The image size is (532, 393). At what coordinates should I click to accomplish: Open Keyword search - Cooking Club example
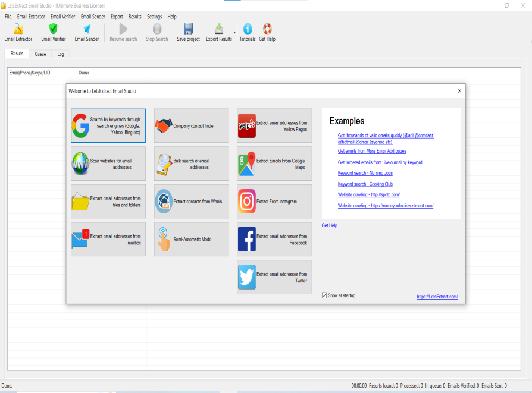tap(365, 184)
